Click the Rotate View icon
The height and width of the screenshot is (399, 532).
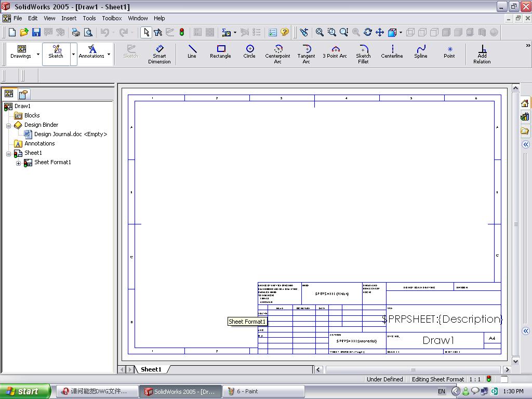pos(367,32)
